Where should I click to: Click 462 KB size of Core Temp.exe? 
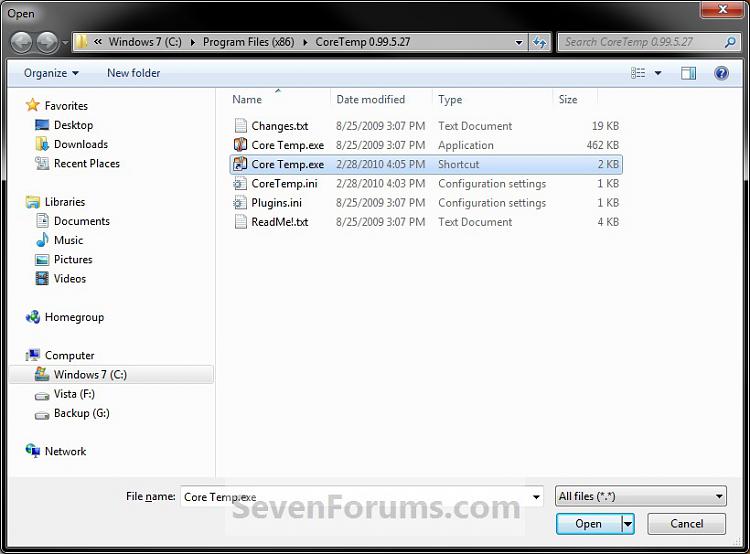click(x=603, y=145)
